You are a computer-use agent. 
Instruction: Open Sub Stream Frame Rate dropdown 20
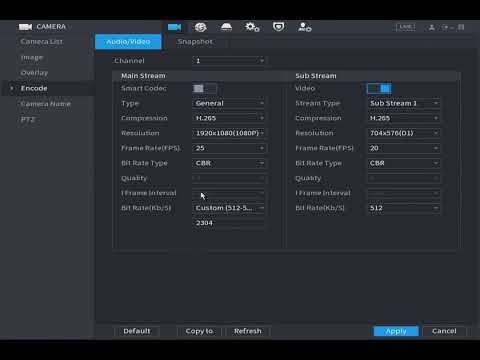pyautogui.click(x=404, y=148)
